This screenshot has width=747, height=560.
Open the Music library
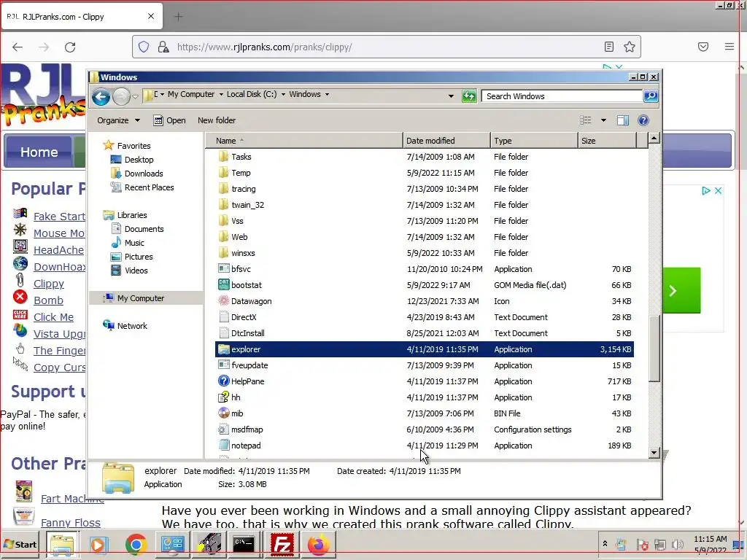(134, 243)
